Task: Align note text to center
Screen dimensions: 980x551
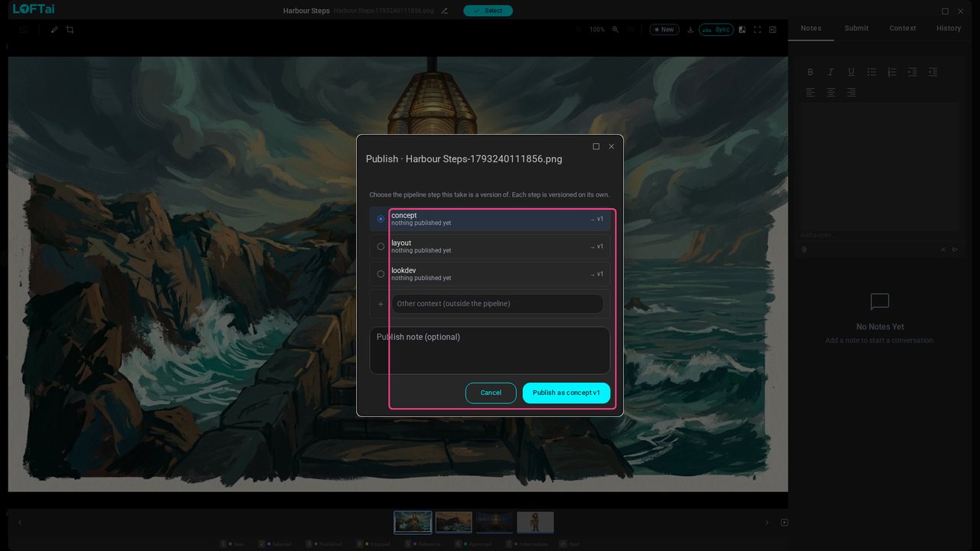Action: coord(831,93)
